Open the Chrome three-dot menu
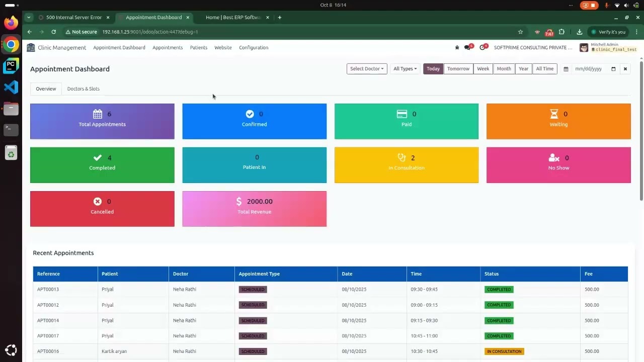The height and width of the screenshot is (362, 644). [636, 32]
